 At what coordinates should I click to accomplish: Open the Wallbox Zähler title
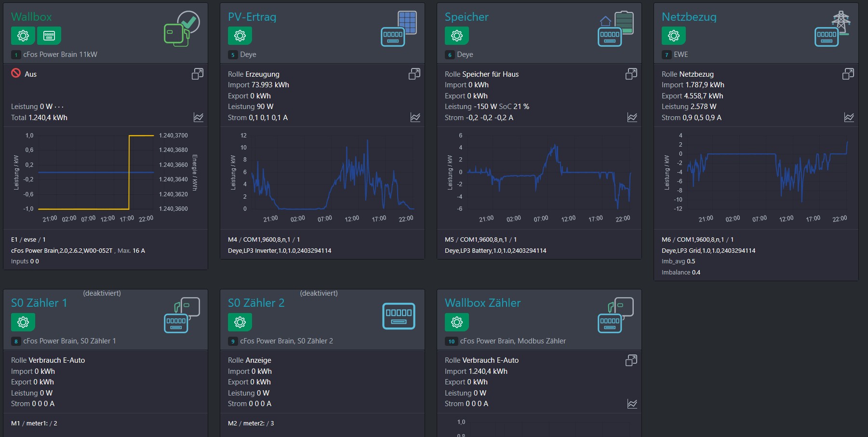(482, 303)
